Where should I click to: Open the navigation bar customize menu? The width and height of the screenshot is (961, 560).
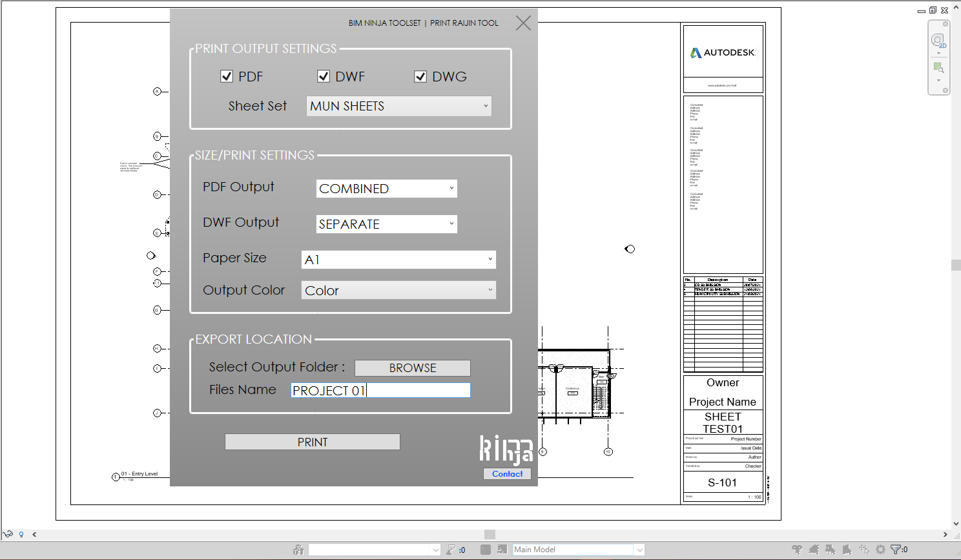[x=945, y=90]
